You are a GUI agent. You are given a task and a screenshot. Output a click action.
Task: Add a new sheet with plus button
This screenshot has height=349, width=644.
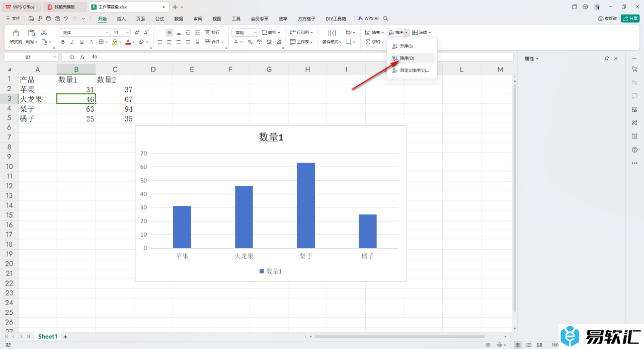65,336
